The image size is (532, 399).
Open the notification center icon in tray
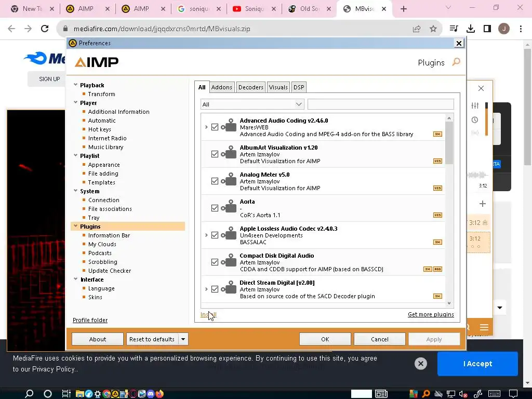(x=513, y=394)
